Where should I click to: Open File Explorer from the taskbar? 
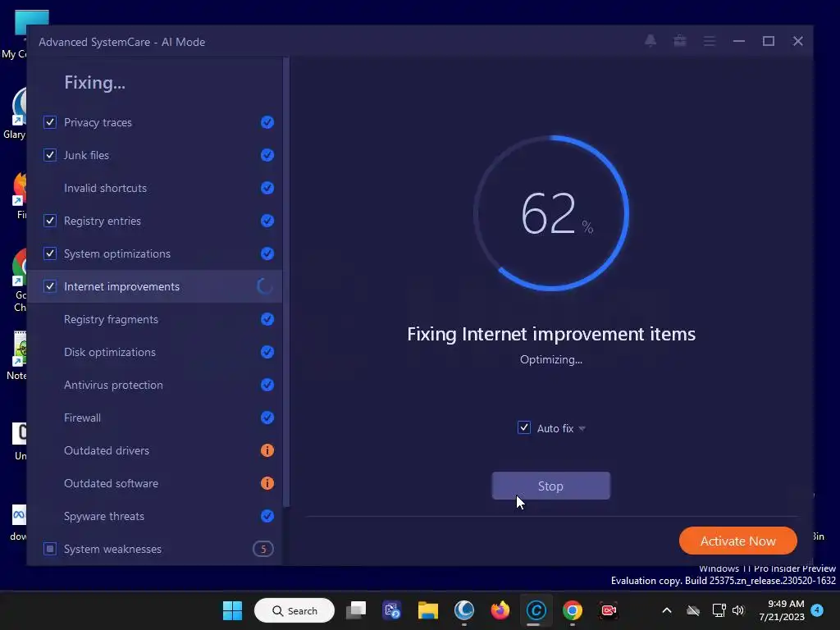point(428,610)
